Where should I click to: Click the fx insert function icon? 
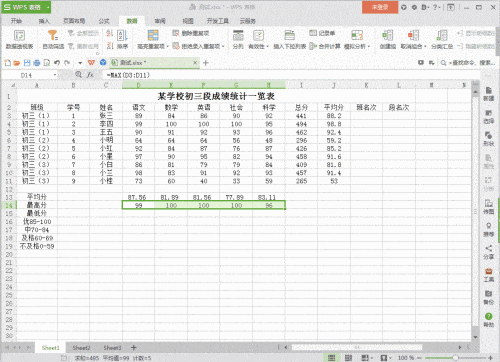[90, 75]
